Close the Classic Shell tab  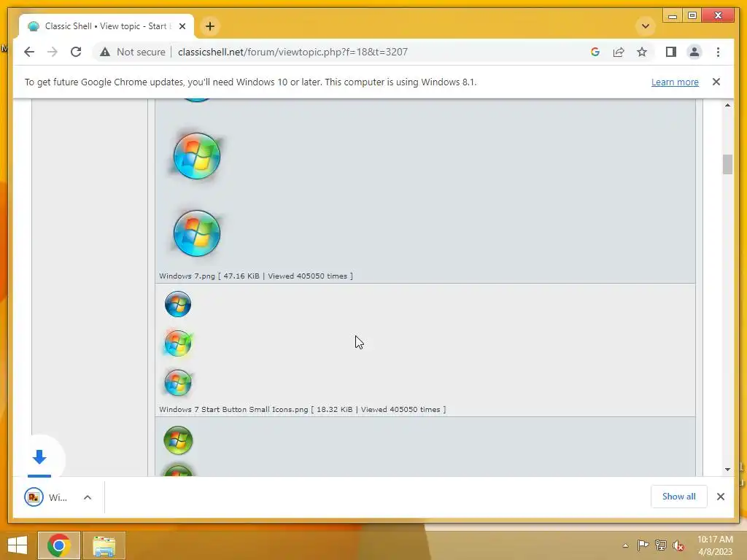182,26
